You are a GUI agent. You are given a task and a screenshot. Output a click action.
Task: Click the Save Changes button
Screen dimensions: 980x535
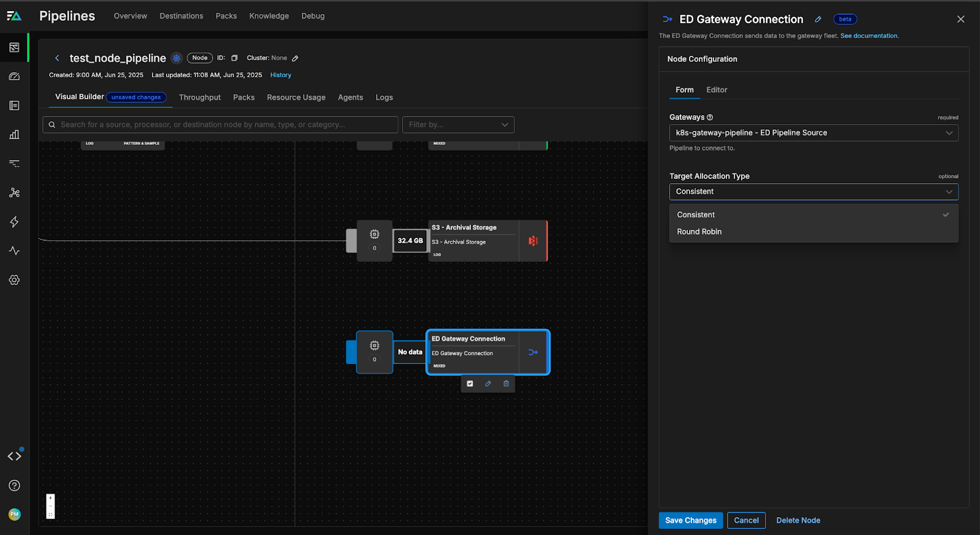(690, 520)
